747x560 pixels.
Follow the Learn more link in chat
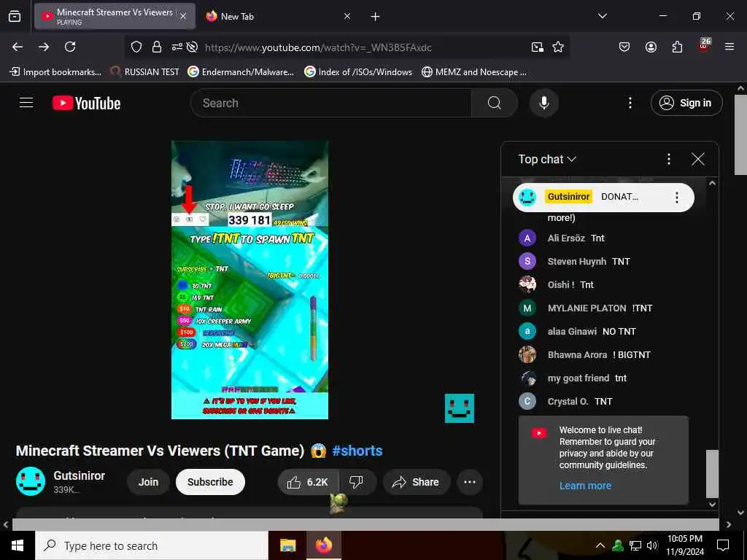(585, 486)
